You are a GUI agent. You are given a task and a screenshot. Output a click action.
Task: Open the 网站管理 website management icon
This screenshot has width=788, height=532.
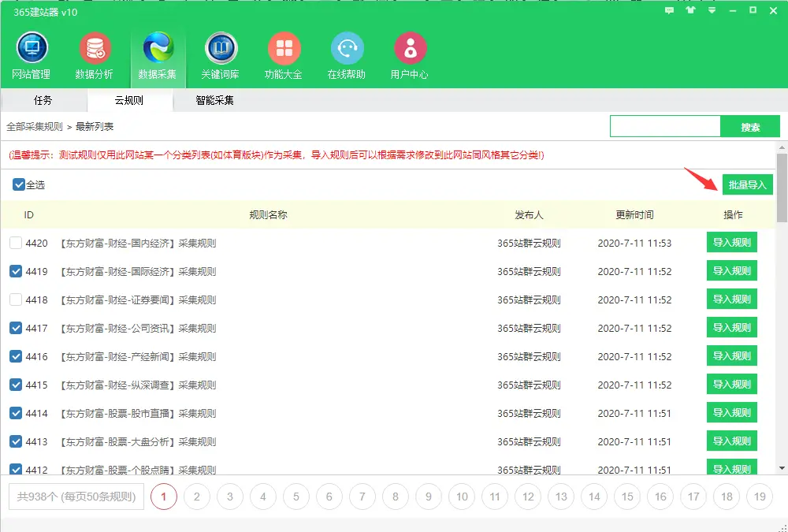point(32,50)
